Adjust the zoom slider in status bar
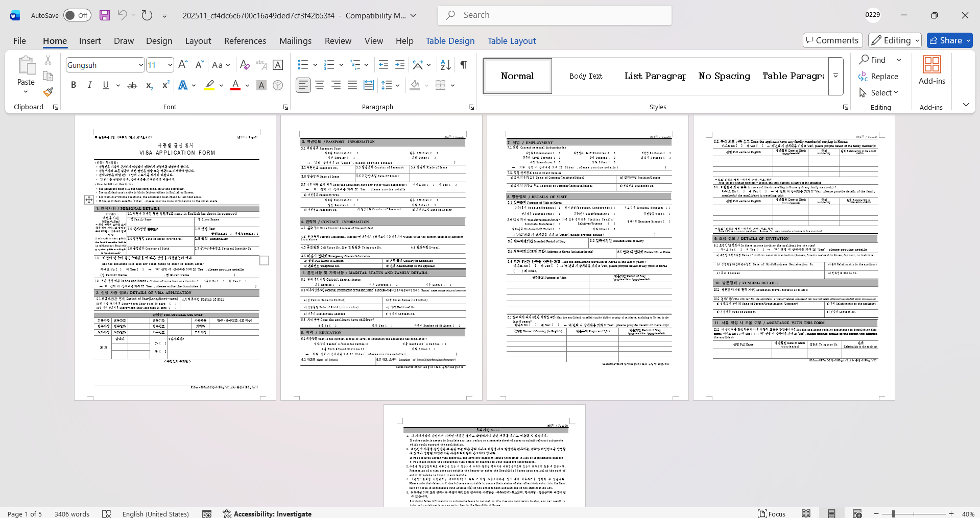 point(893,514)
